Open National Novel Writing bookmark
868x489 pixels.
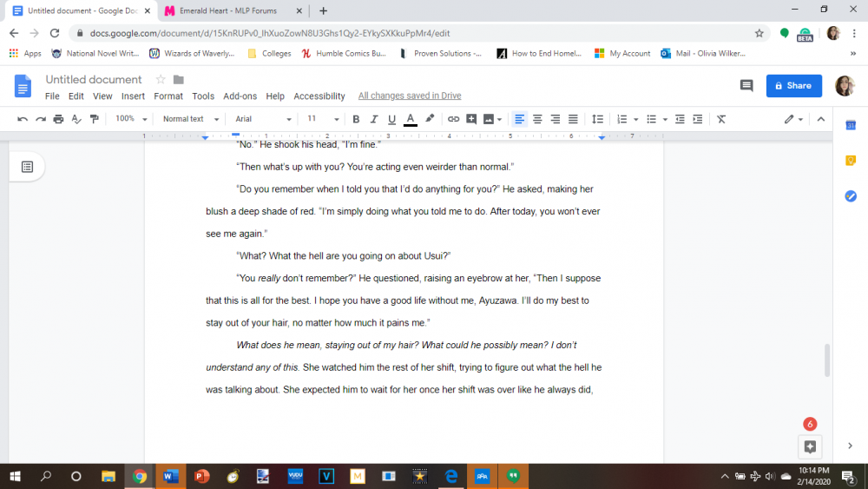point(95,54)
